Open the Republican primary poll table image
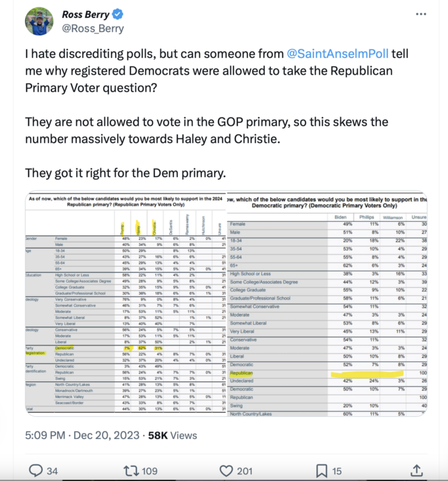The width and height of the screenshot is (448, 481). tap(124, 304)
